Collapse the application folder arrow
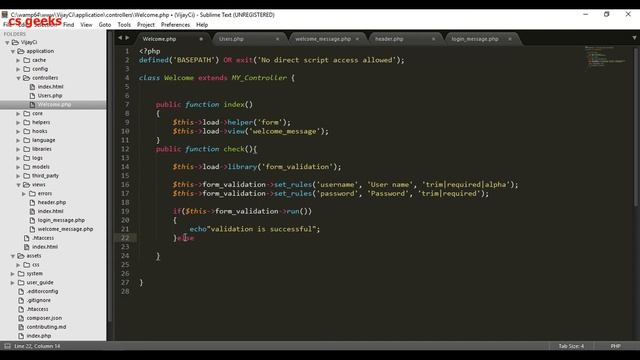The height and width of the screenshot is (360, 640). [13, 51]
